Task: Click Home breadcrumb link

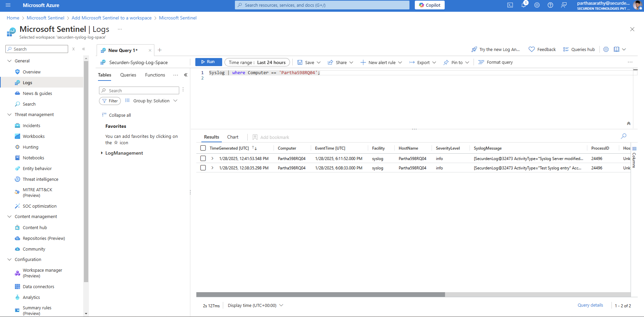Action: 13,18
